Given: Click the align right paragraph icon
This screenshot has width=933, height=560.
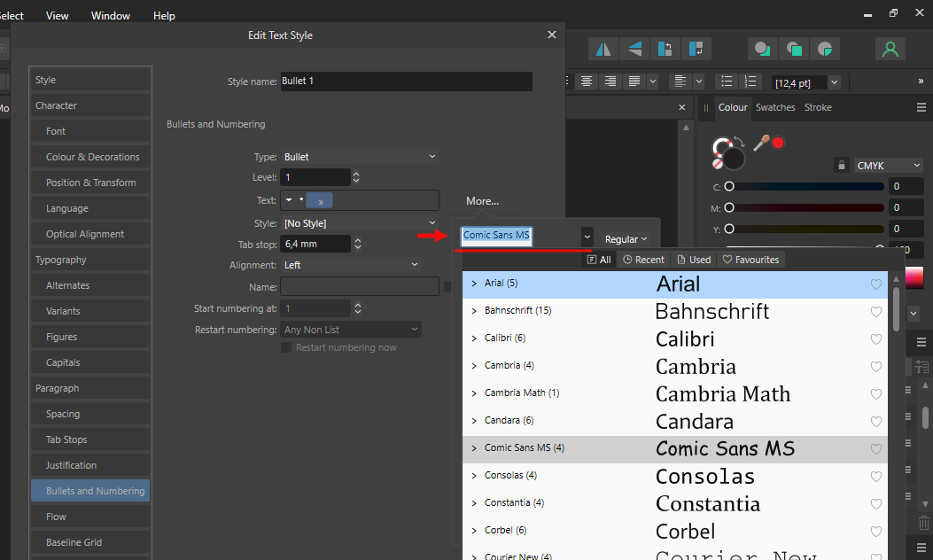Looking at the screenshot, I should tap(610, 82).
